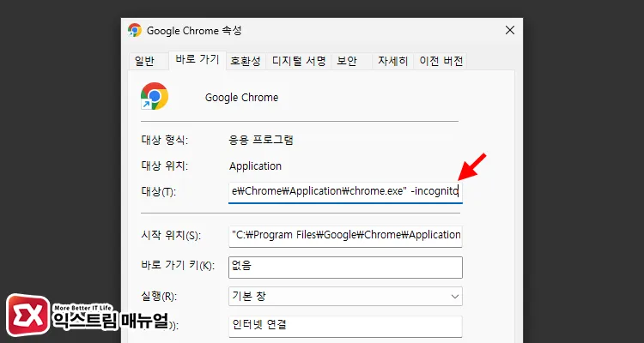Screen dimensions: 644x343
Task: Click the 대상(T): label
Action: (x=158, y=191)
